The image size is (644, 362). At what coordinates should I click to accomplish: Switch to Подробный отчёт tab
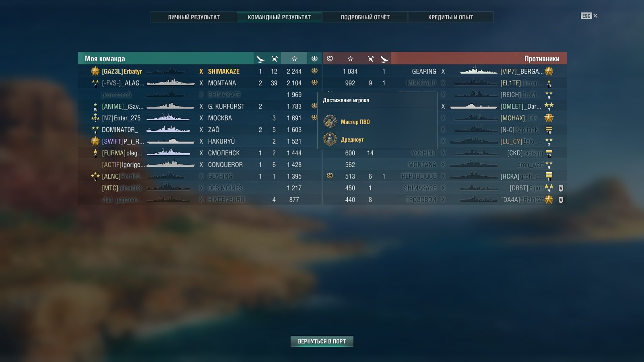[365, 17]
